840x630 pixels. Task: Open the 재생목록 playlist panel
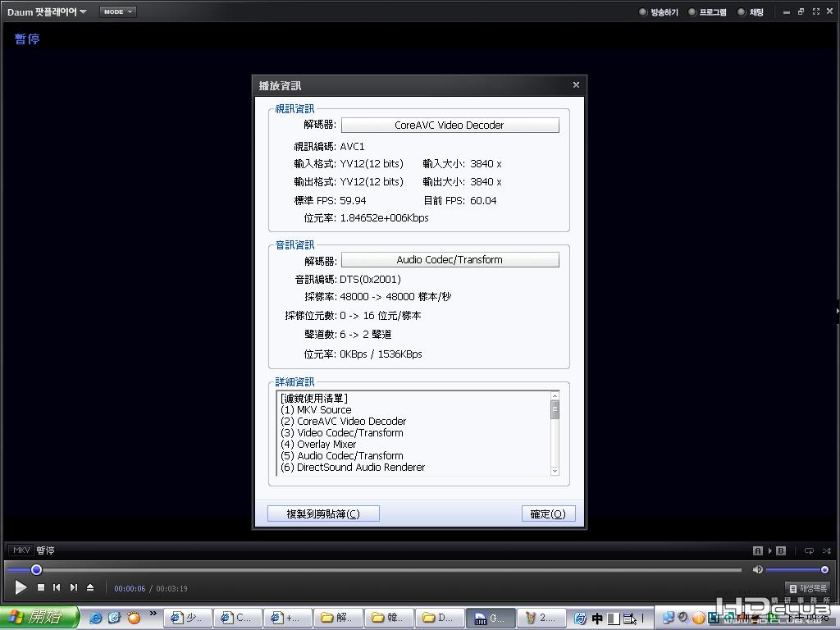coord(808,588)
